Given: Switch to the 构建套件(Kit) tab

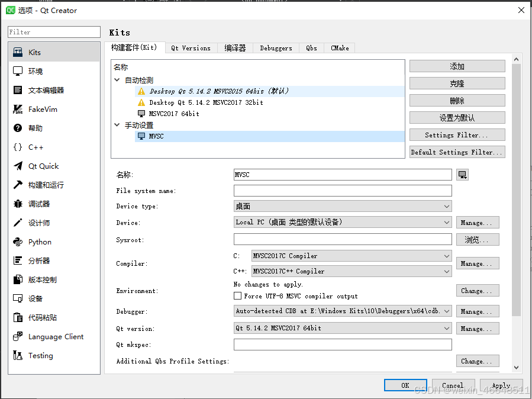Looking at the screenshot, I should click(x=135, y=47).
